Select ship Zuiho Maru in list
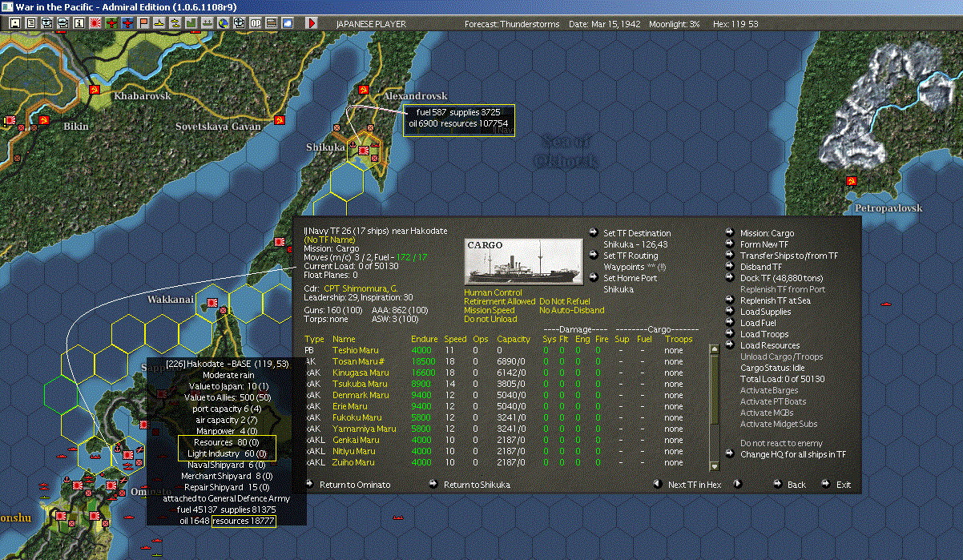The image size is (963, 560). 353,462
